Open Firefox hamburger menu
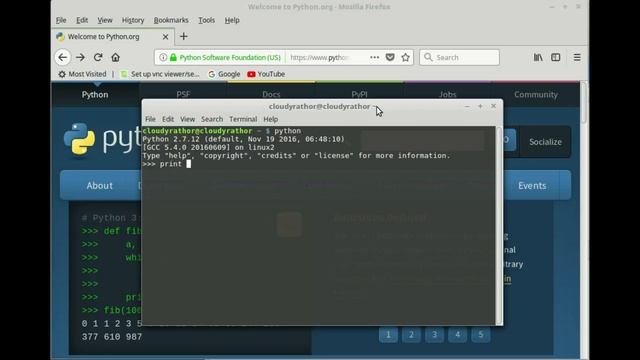 (x=577, y=58)
